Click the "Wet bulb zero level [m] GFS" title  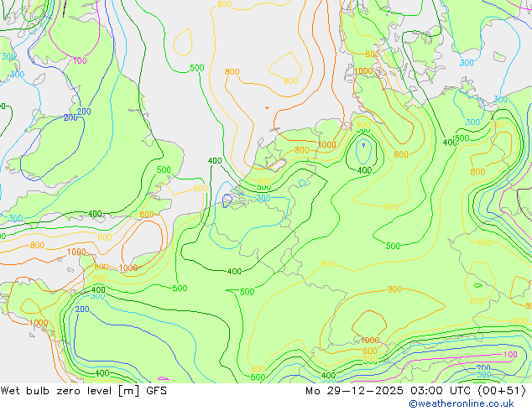click(84, 391)
